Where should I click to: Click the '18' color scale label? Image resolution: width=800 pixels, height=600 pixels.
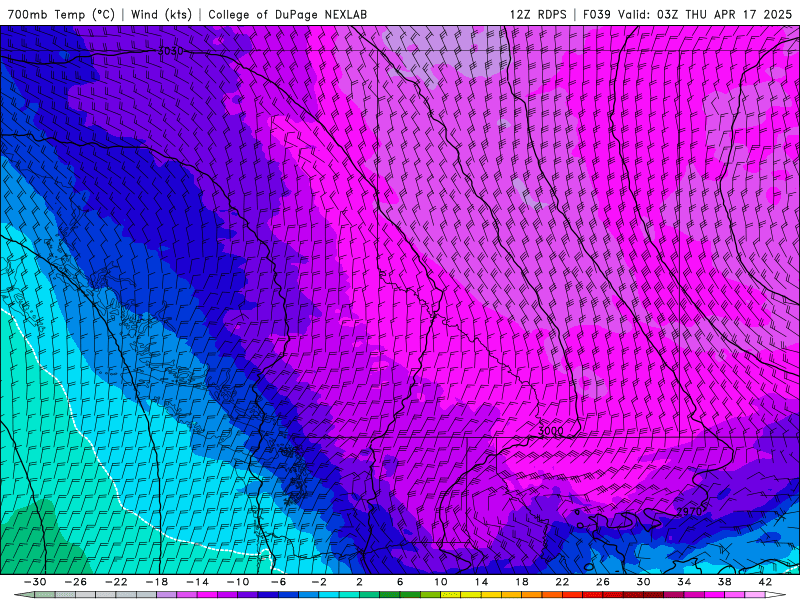[522, 582]
